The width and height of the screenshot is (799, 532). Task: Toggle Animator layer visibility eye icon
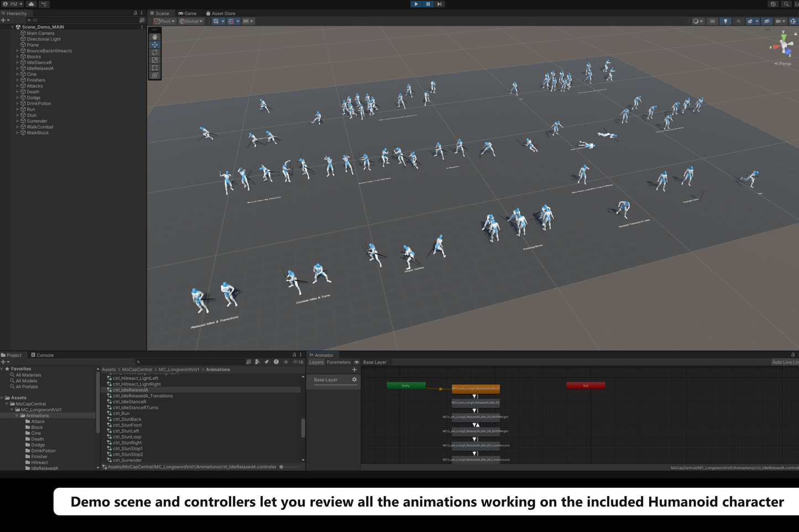click(357, 362)
